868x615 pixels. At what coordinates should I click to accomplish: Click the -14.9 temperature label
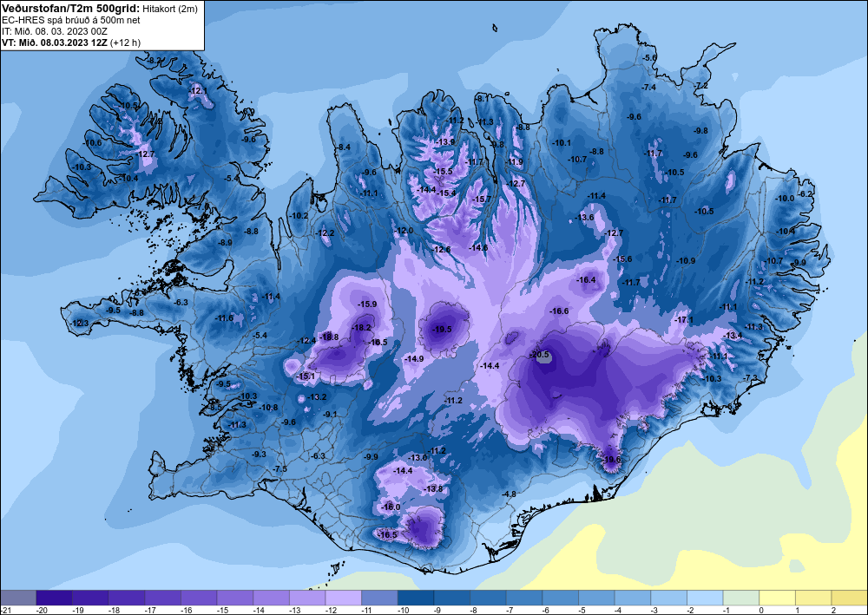(414, 359)
